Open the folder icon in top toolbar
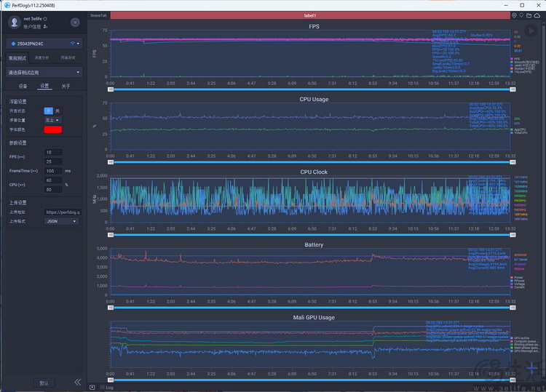Screen dimensions: 546x392 pyautogui.click(x=529, y=15)
